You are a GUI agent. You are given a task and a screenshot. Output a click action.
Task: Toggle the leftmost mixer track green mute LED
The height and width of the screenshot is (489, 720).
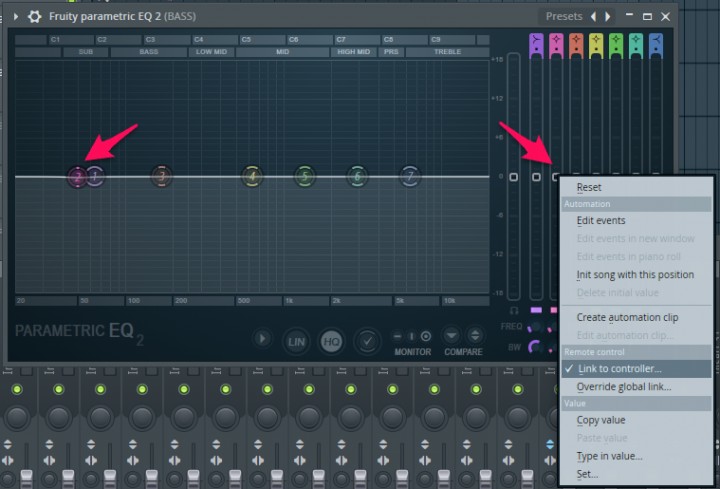pos(17,390)
